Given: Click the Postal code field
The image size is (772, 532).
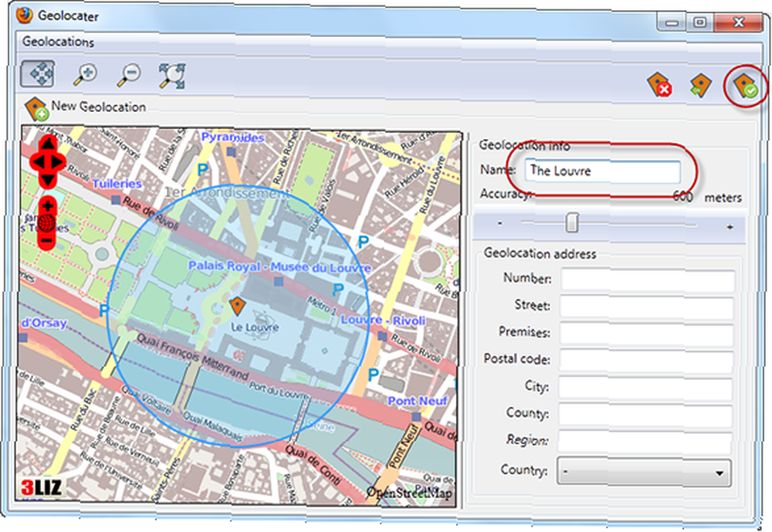Looking at the screenshot, I should point(646,361).
